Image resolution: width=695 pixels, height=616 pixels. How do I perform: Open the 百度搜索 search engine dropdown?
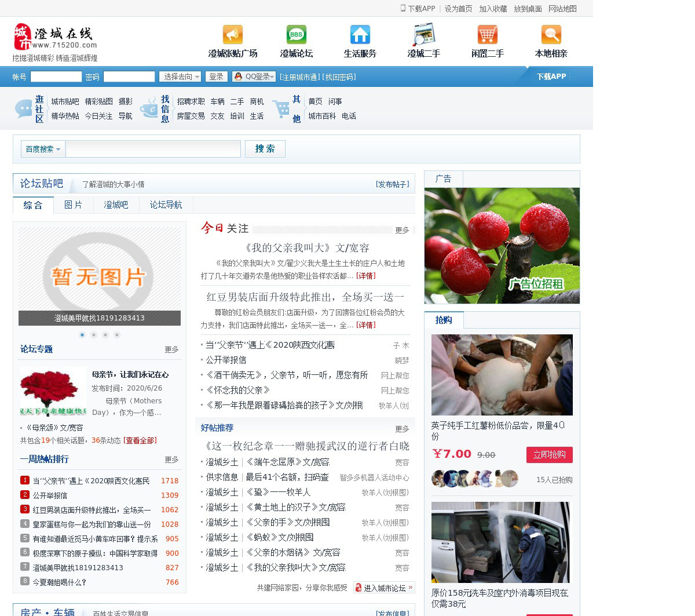pyautogui.click(x=43, y=149)
